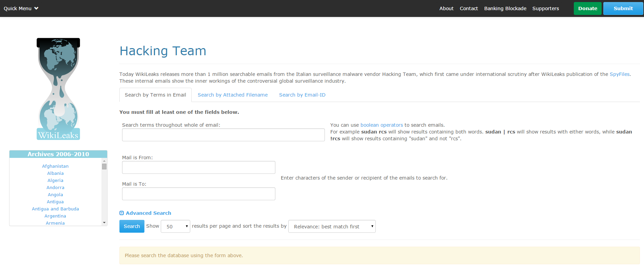The height and width of the screenshot is (268, 644).
Task: Open the Contact page link
Action: (469, 8)
